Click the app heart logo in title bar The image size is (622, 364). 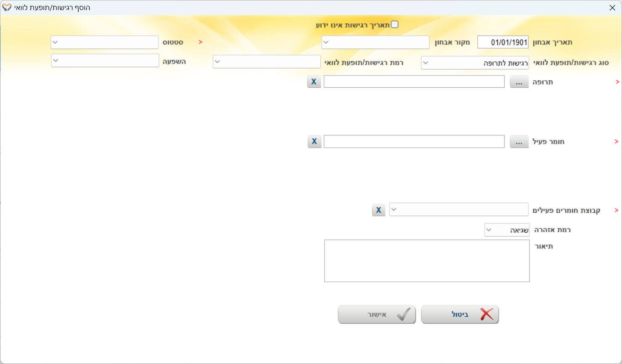7,7
